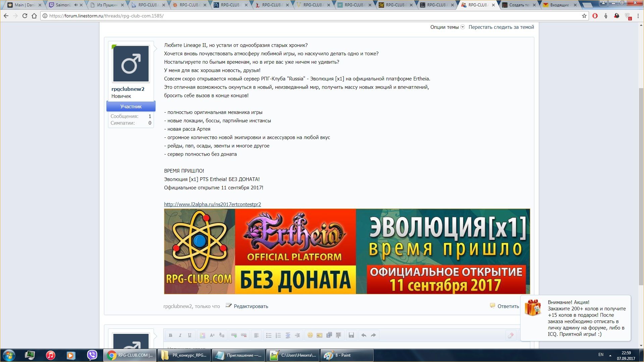Image resolution: width=644 pixels, height=362 pixels.
Task: Click the Внимание! Акция! notification popup
Action: point(576,318)
